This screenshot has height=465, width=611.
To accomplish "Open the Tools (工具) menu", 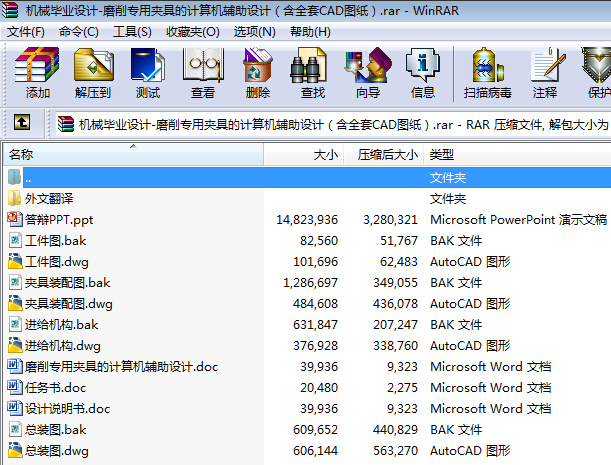I will (x=132, y=32).
